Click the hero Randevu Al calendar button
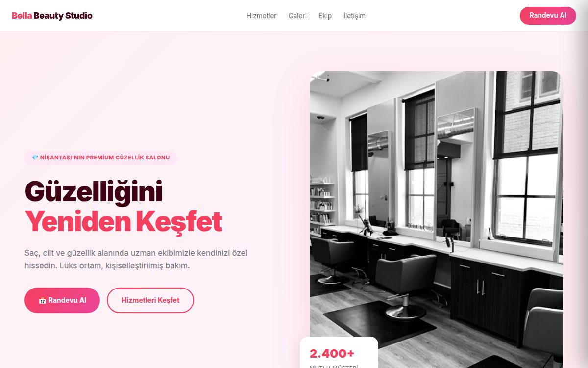Screen dimensions: 588x368 62,300
